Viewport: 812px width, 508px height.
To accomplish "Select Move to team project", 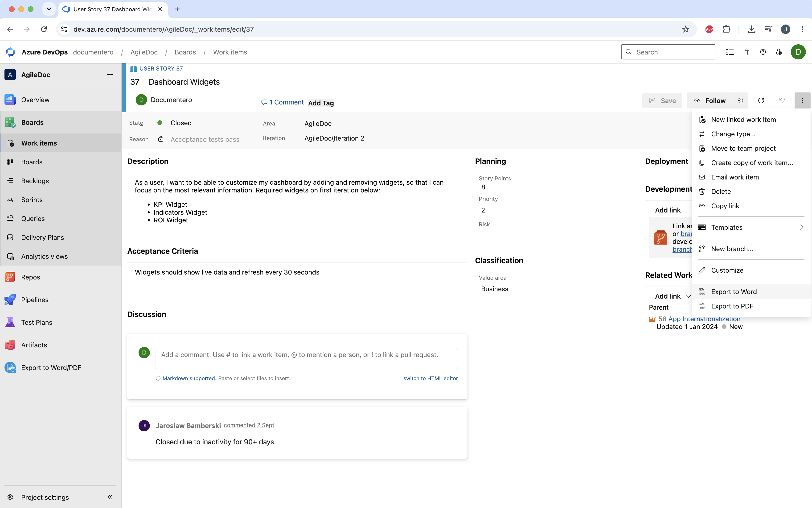I will click(751, 149).
